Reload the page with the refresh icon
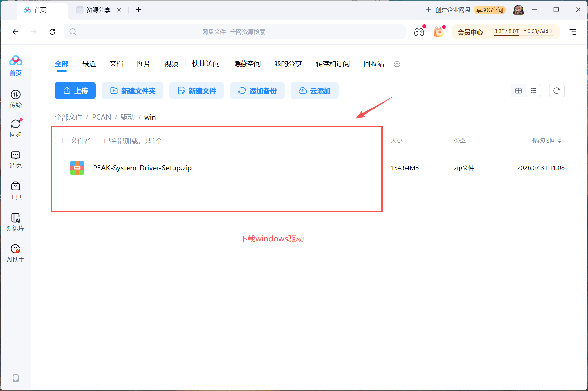 tap(52, 32)
